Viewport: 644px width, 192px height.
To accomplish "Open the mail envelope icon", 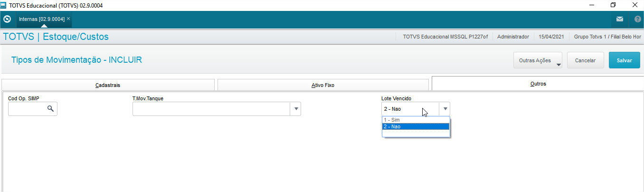I will (x=620, y=19).
